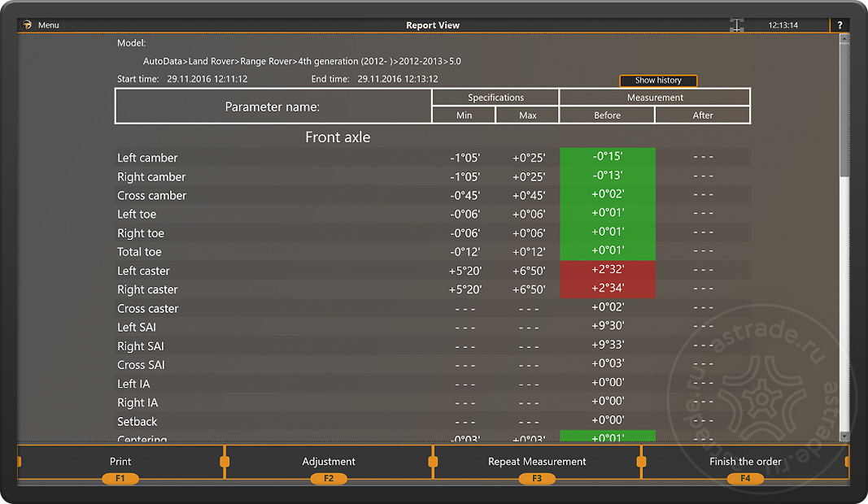Select the "Cross caster" row label
The height and width of the screenshot is (504, 868).
pos(148,309)
